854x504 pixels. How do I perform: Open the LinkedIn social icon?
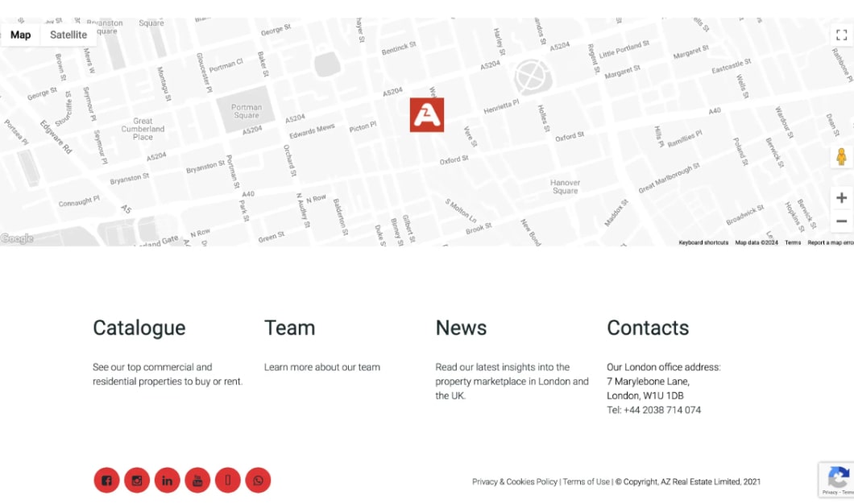(x=168, y=480)
